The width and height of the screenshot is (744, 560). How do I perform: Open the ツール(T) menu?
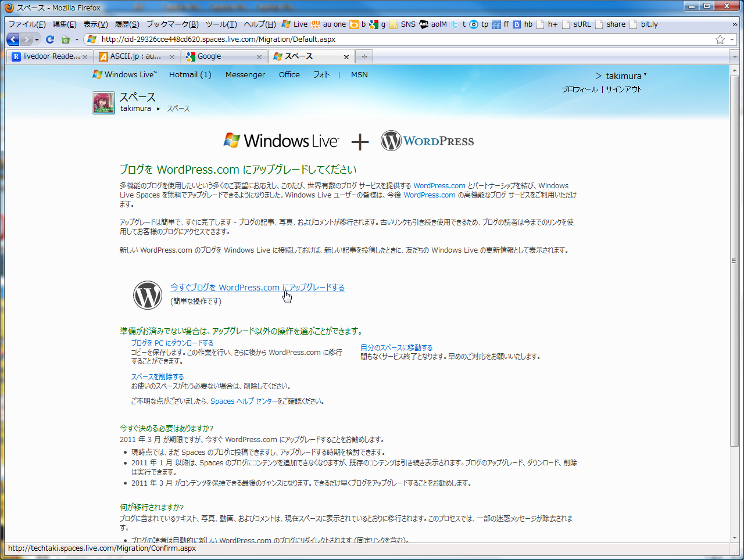221,24
